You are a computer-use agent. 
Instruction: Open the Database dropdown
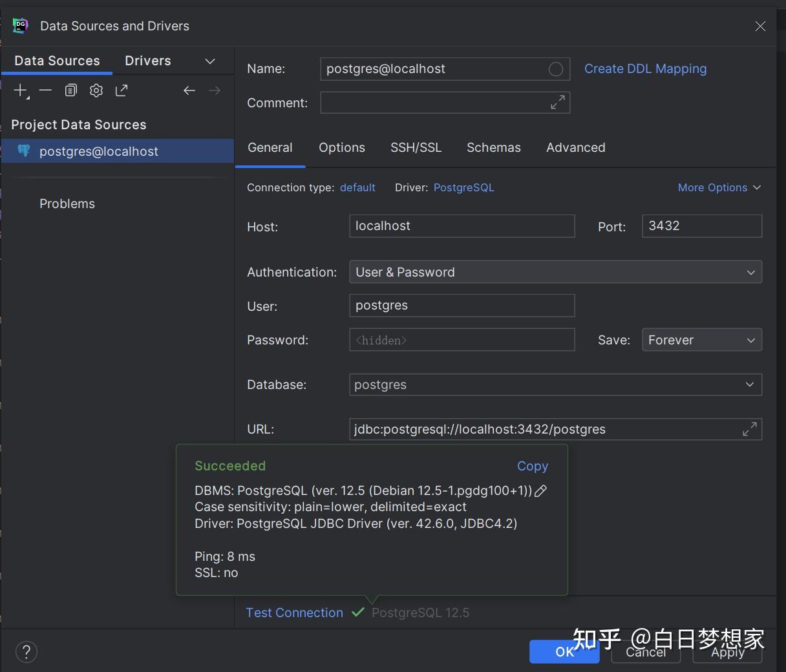[x=750, y=384]
